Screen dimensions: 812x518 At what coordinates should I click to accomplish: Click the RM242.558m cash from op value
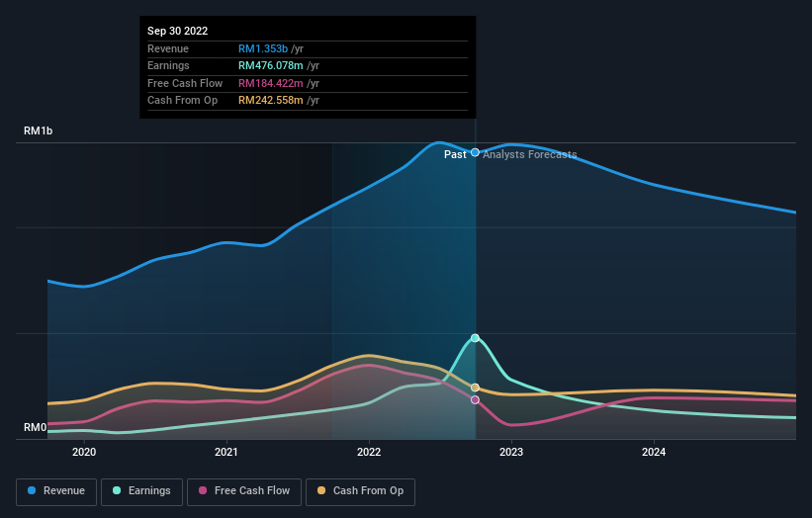pyautogui.click(x=271, y=101)
